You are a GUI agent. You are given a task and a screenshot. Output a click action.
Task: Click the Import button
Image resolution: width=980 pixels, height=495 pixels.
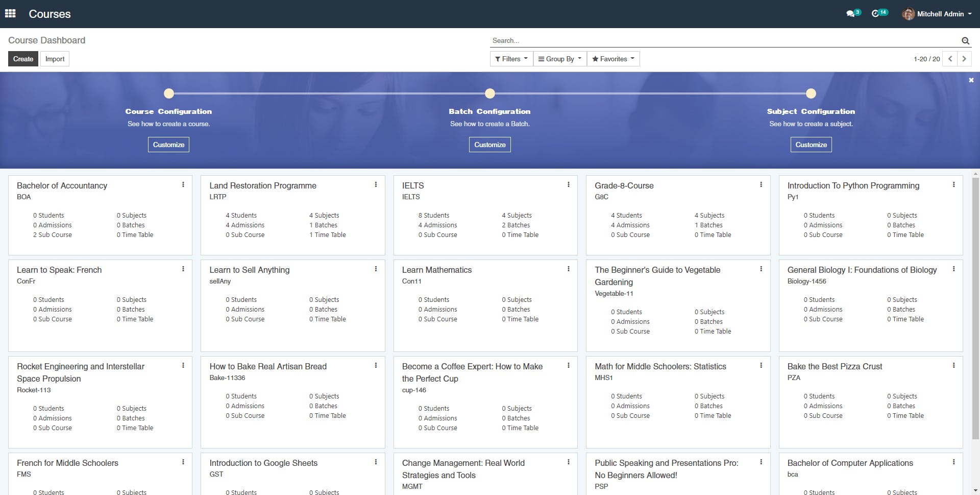coord(55,59)
